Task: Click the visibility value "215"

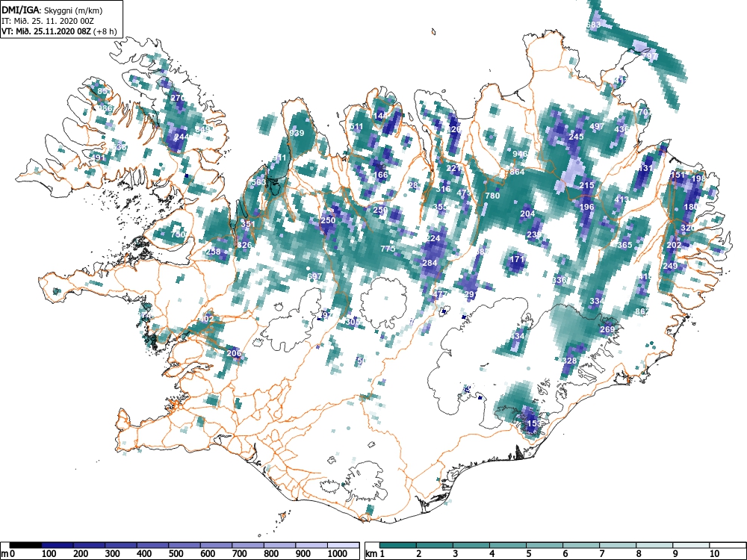Action: tap(586, 185)
